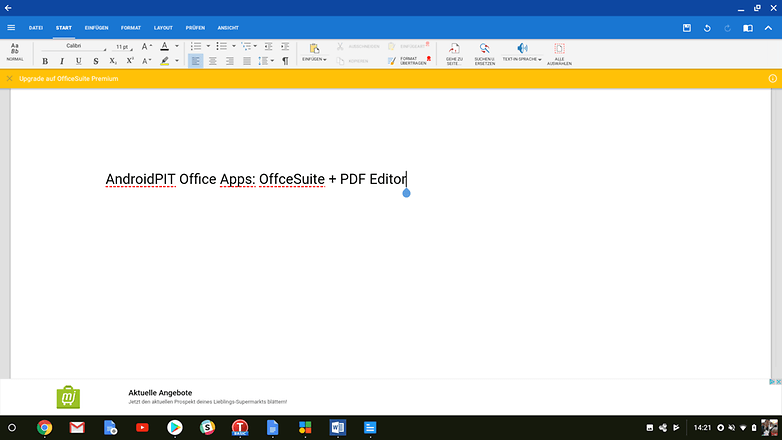Viewport: 782px width, 440px height.
Task: Redo the last undone action
Action: [x=728, y=28]
